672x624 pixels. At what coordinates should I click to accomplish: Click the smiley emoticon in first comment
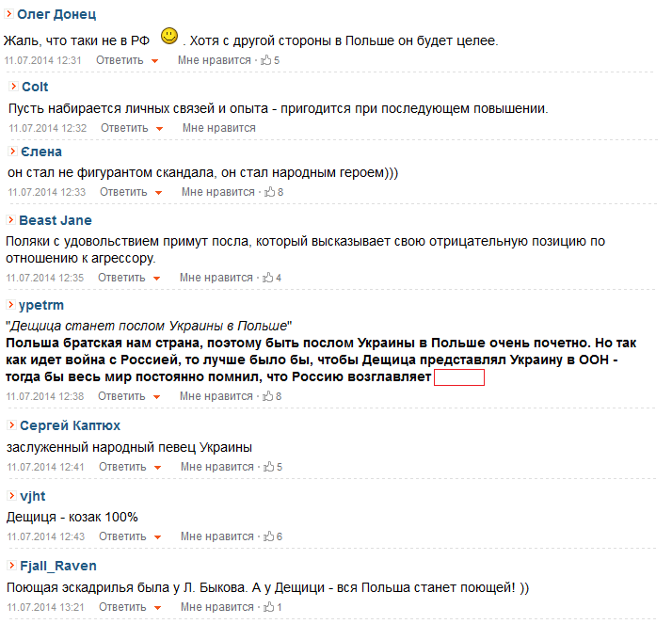(x=169, y=36)
